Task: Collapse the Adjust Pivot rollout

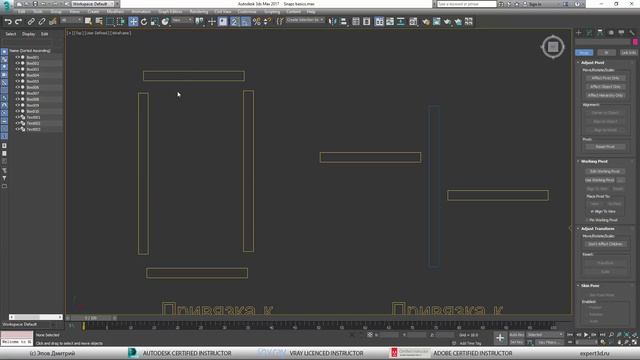Action: click(592, 62)
